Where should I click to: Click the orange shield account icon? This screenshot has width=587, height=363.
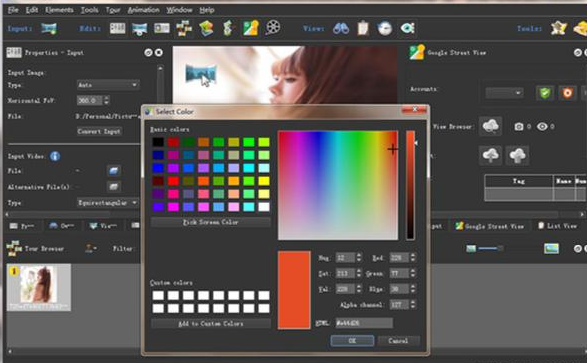tap(567, 92)
